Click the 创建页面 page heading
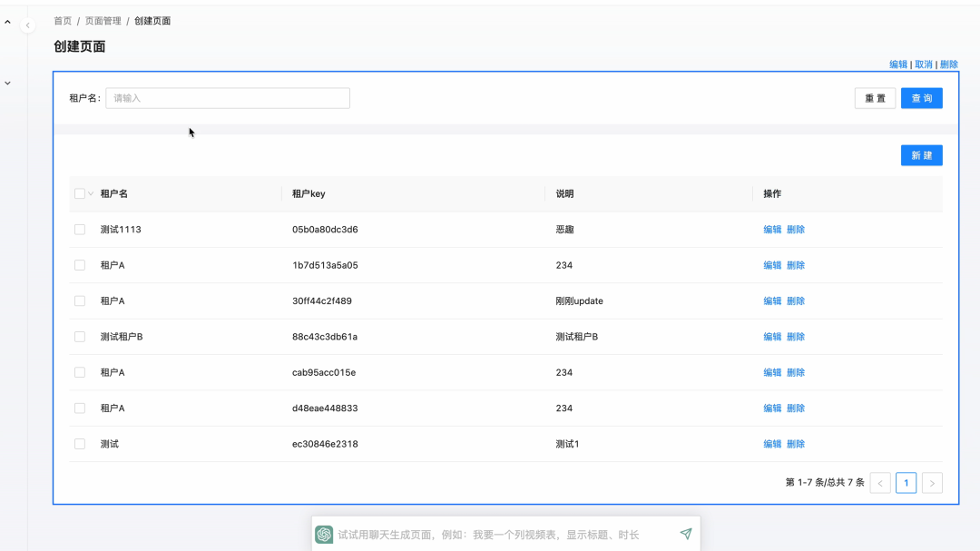 [x=79, y=46]
